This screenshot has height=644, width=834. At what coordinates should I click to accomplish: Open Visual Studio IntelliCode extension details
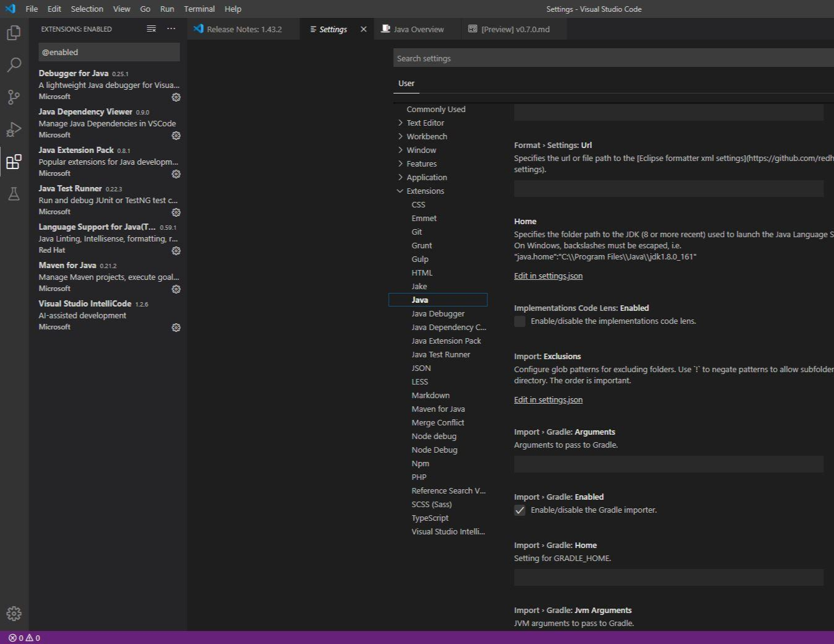(x=109, y=315)
